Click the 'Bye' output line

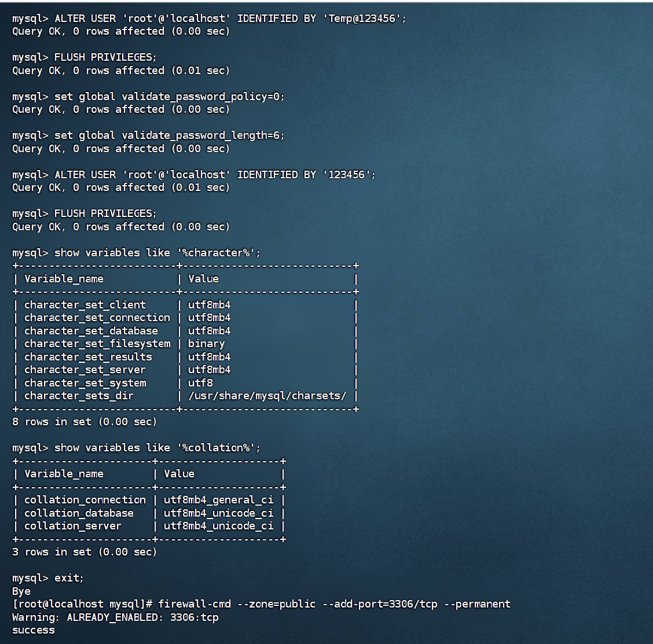pos(21,591)
